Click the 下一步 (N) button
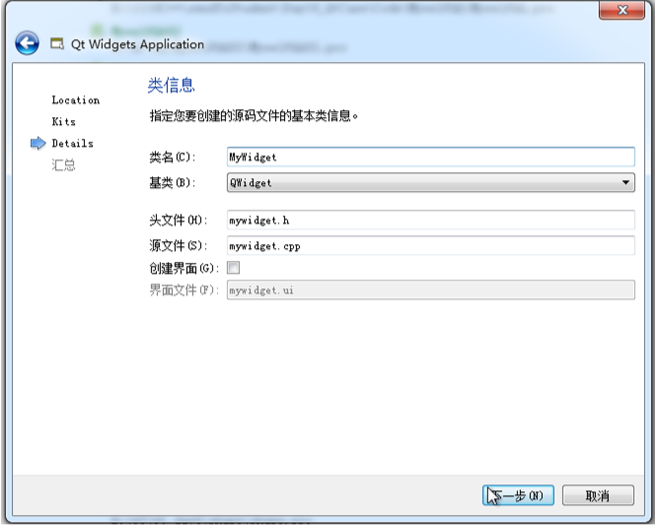The image size is (655, 527). (x=518, y=495)
